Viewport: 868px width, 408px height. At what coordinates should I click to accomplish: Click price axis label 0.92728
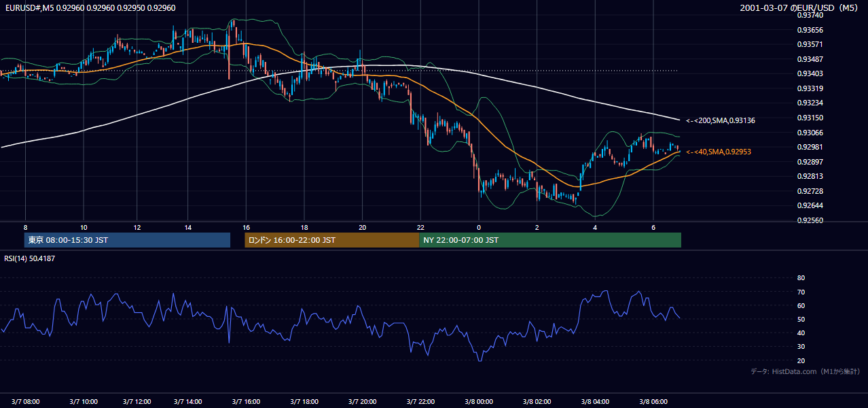click(x=811, y=191)
